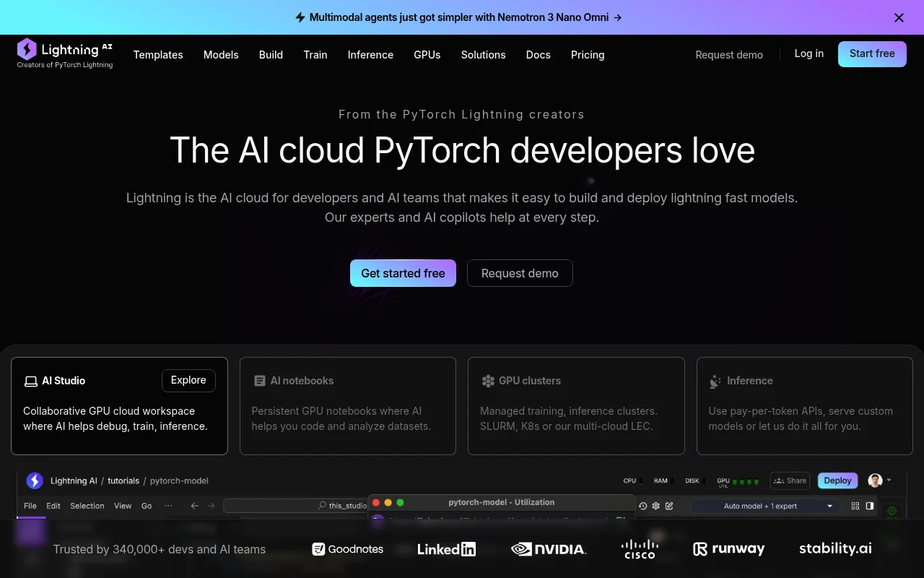Open the Solutions menu
This screenshot has height=578, width=924.
pos(484,55)
